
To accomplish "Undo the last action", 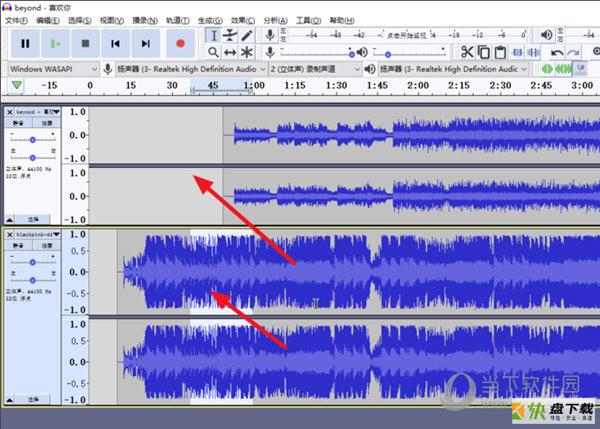I will (557, 52).
